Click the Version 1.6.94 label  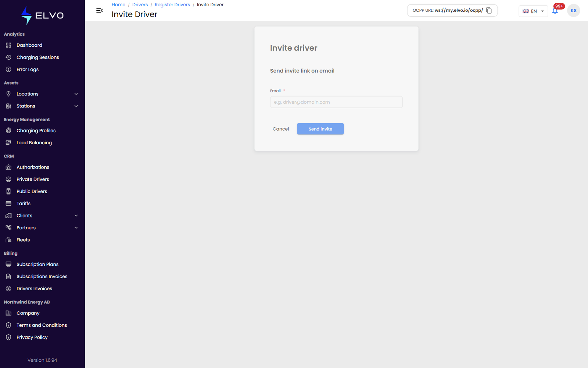(42, 360)
